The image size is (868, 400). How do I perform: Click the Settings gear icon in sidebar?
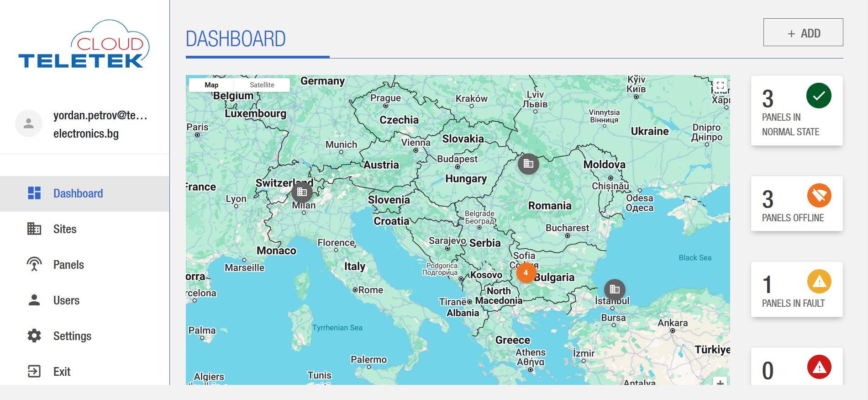point(34,336)
